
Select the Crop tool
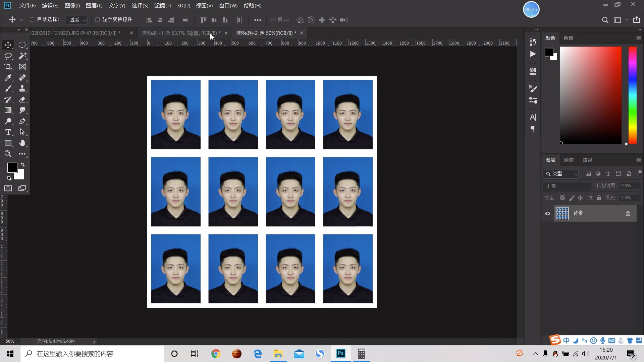(x=8, y=67)
